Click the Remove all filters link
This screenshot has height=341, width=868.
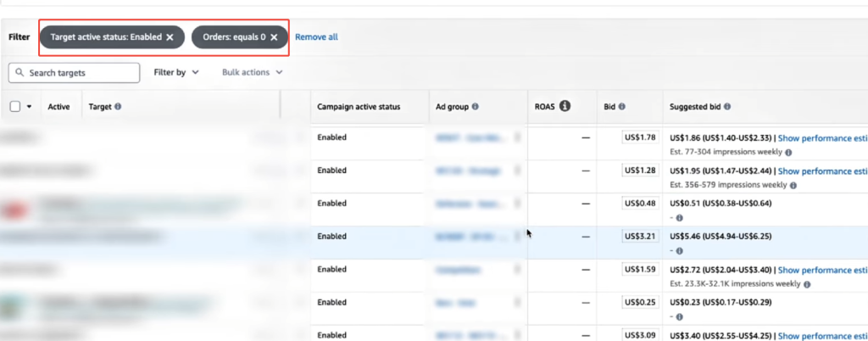(316, 37)
